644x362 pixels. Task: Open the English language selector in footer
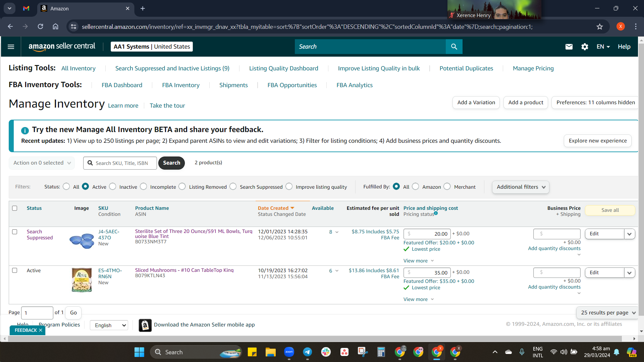[109, 325]
